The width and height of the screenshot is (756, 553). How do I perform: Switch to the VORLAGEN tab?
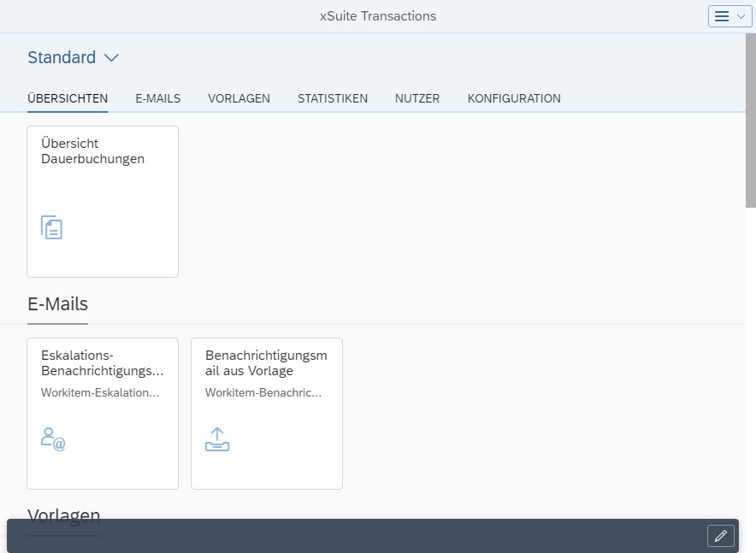pos(239,98)
